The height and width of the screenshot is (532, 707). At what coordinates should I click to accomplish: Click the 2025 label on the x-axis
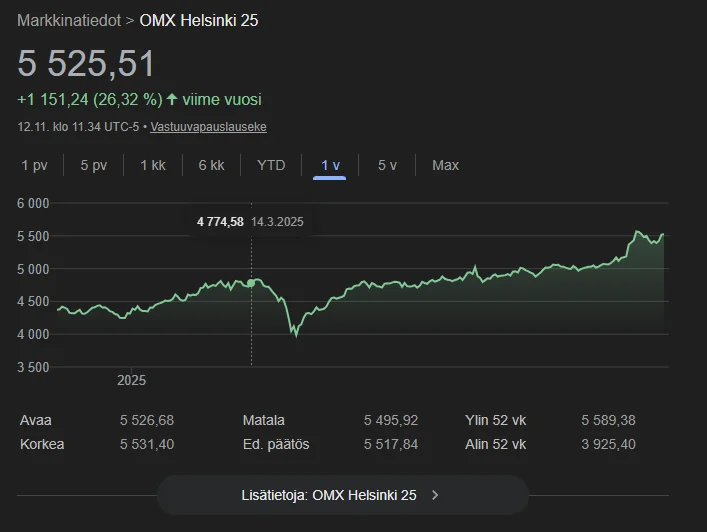coord(131,380)
